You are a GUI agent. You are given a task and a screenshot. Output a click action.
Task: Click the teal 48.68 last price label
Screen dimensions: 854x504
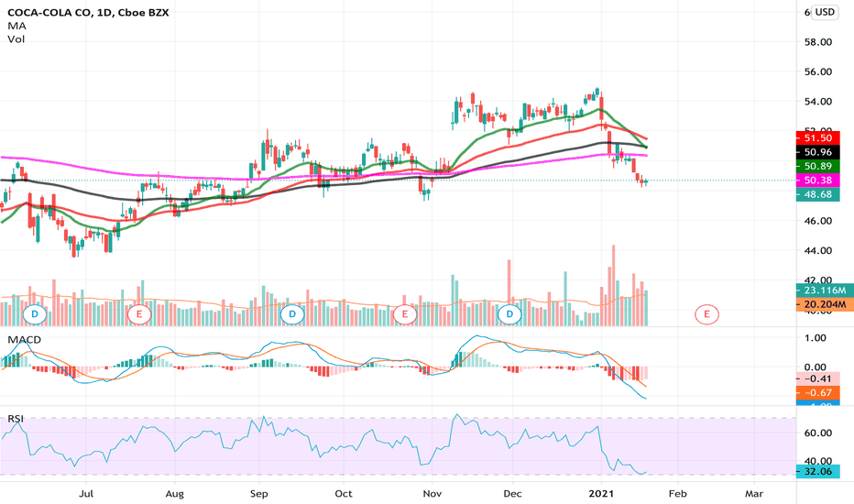pos(817,194)
